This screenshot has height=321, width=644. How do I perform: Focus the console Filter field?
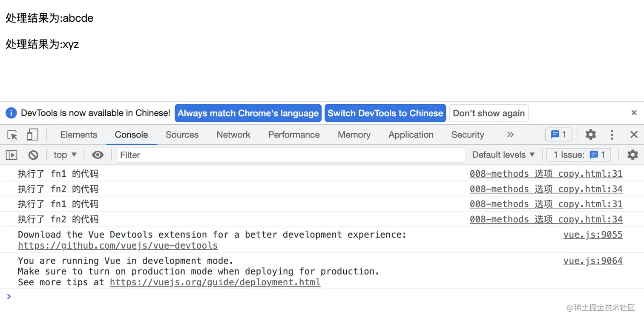(x=291, y=155)
